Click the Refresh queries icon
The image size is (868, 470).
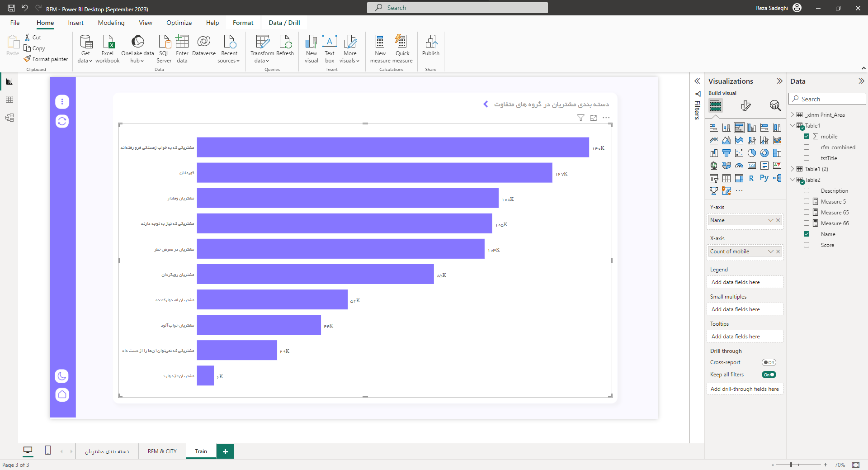pyautogui.click(x=285, y=42)
